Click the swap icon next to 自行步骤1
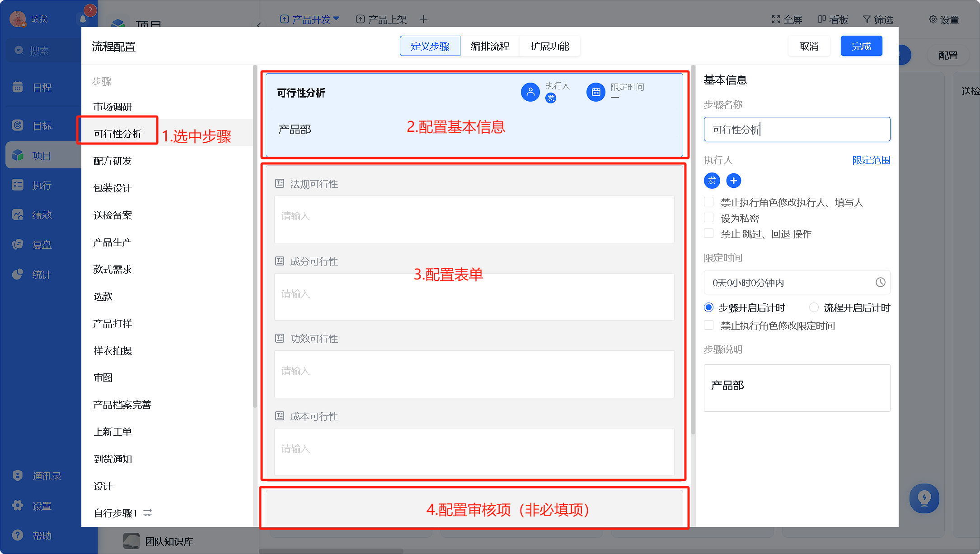 (x=148, y=513)
